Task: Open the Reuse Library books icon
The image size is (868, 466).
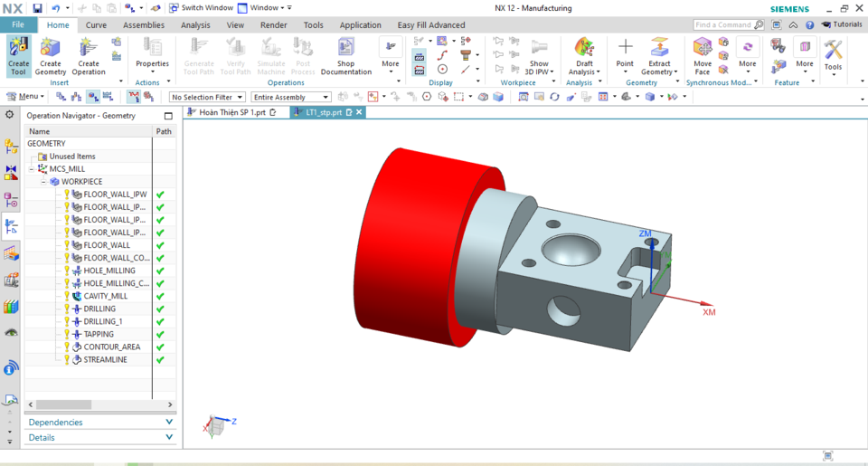Action: pos(11,307)
